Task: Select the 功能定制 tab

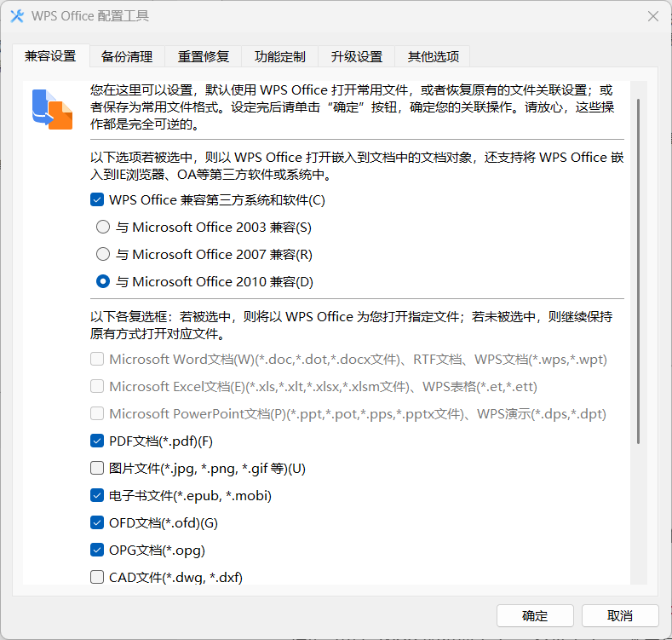Action: tap(280, 56)
